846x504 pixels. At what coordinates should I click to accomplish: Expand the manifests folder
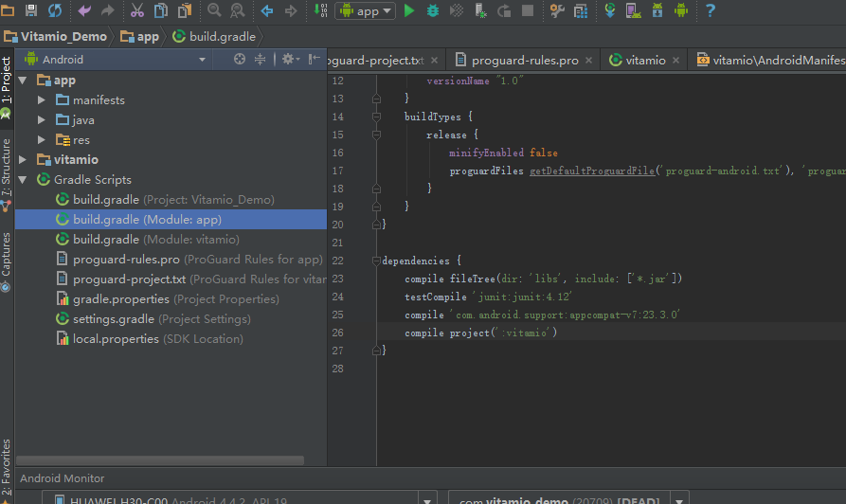point(42,100)
